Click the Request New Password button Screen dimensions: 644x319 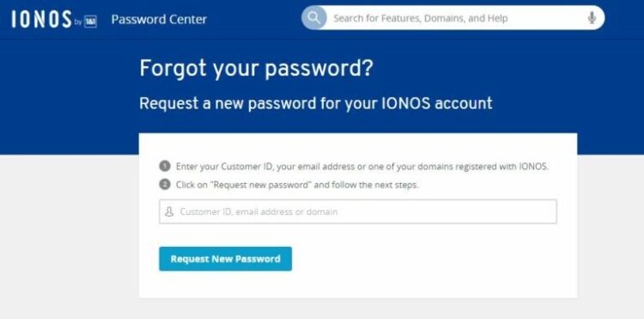point(226,259)
